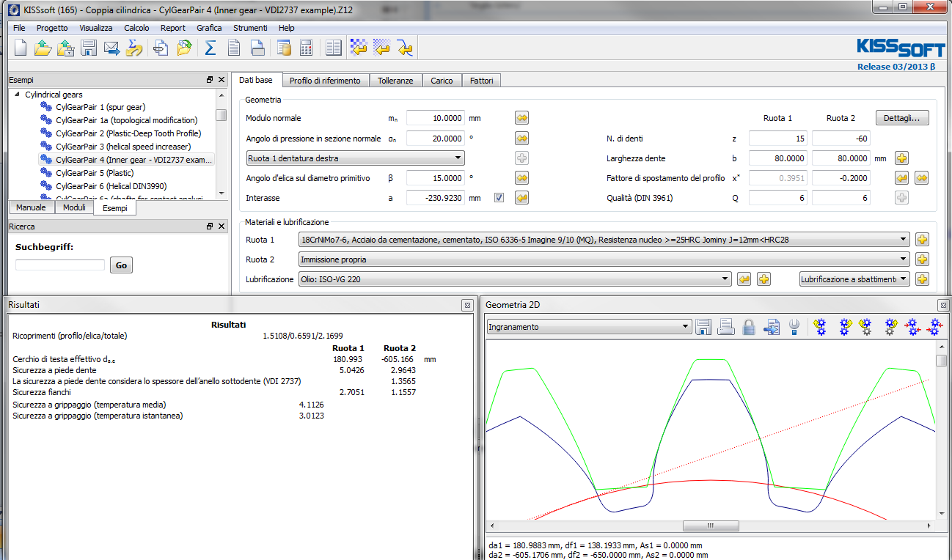Click sizing button next to Interasse checkbox
Screen dimensions: 952x560
[x=521, y=198]
